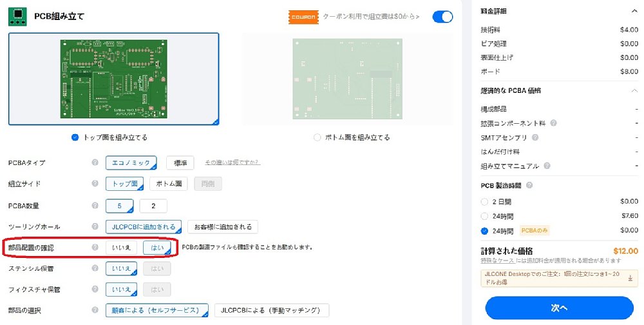Click the 計算された価格 $12.00 amount
This screenshot has width=644, height=325.
[x=625, y=251]
